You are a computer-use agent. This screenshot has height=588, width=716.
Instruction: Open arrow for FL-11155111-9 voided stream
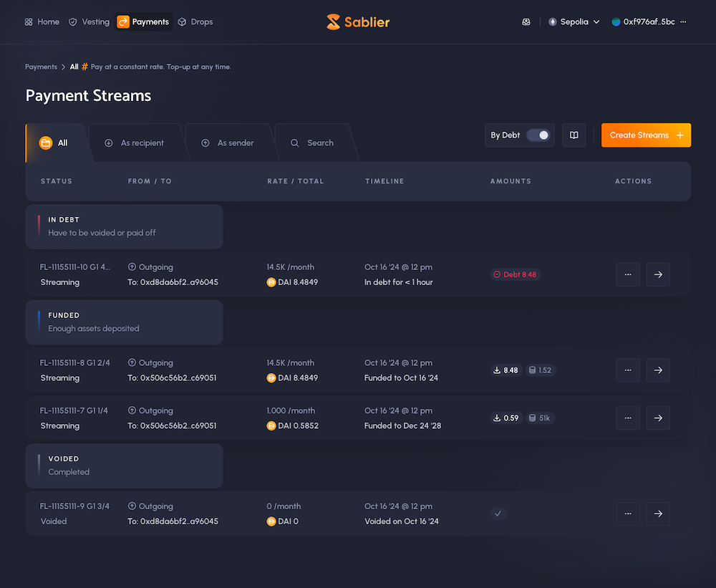[658, 514]
